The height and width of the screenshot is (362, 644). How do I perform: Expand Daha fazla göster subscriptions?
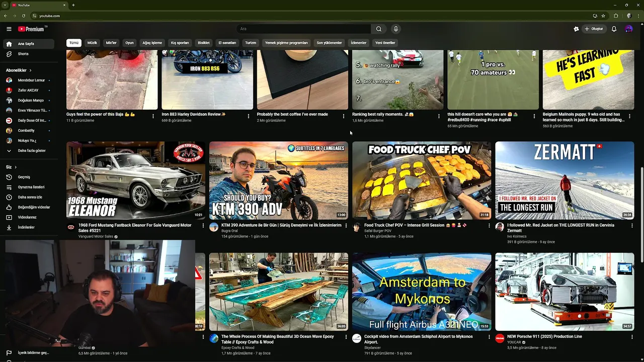pos(28,151)
